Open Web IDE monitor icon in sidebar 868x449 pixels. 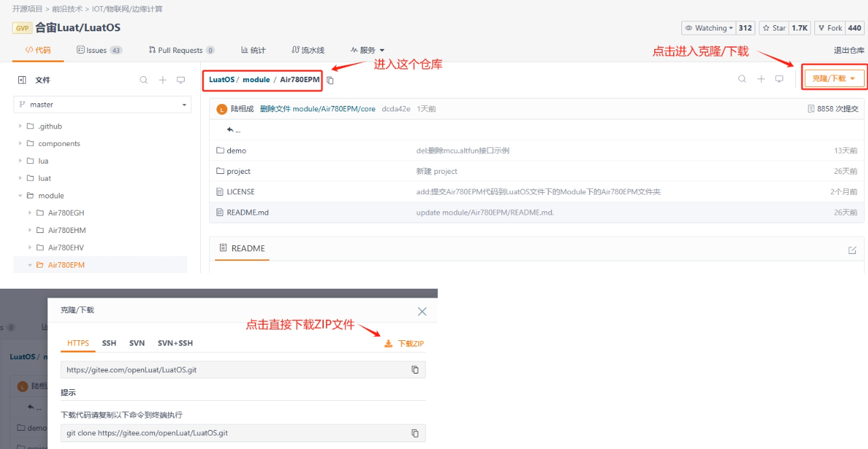tap(181, 79)
